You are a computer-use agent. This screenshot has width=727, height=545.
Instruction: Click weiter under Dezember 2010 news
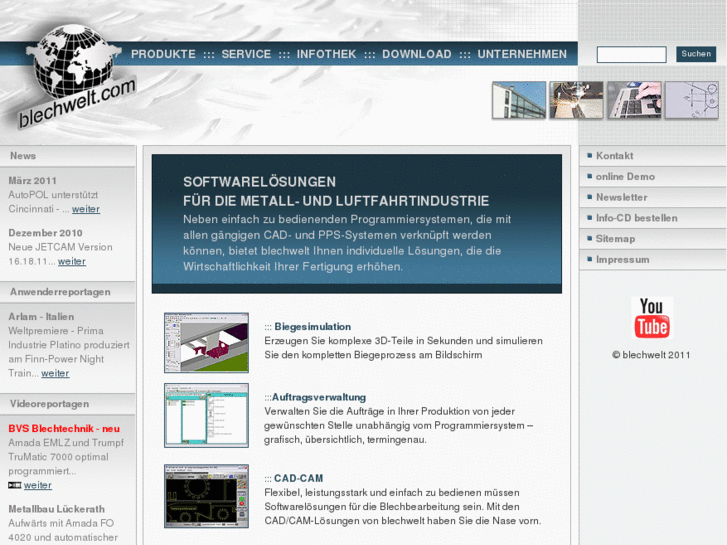pos(72,262)
